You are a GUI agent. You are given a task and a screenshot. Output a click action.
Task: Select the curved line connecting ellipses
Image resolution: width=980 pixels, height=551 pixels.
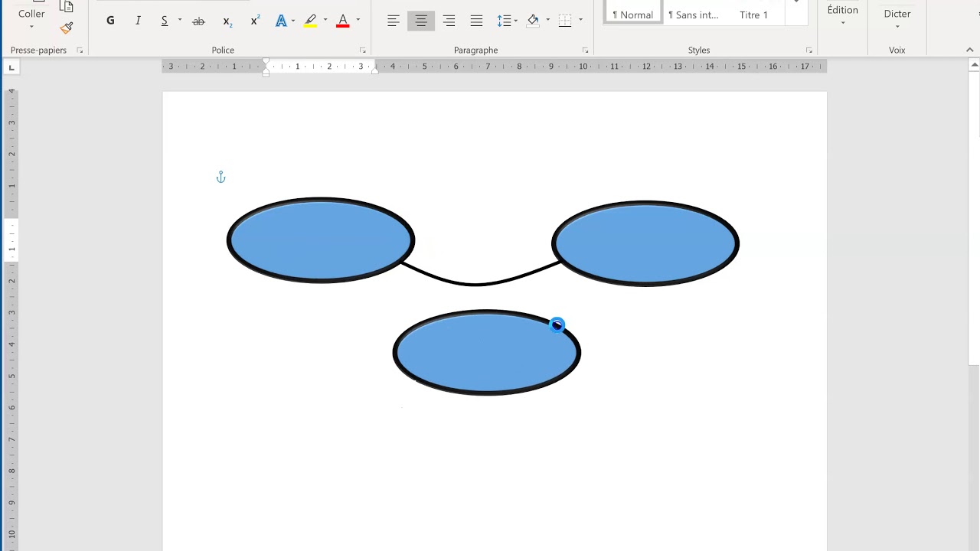476,284
